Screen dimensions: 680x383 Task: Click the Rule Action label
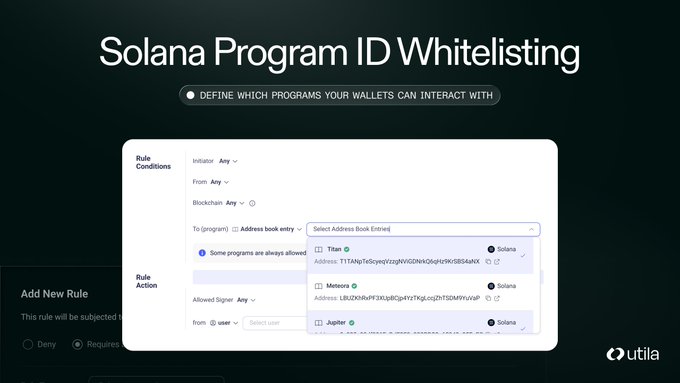(x=146, y=281)
